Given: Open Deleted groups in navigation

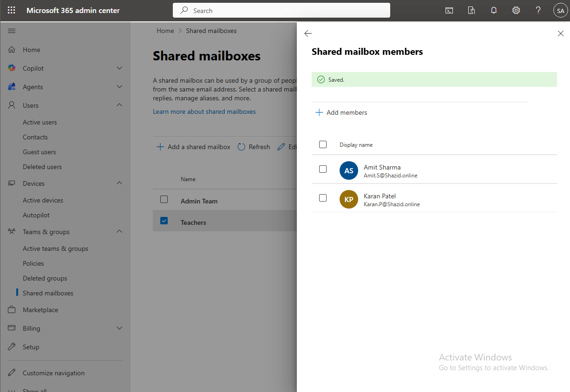Looking at the screenshot, I should pyautogui.click(x=45, y=278).
